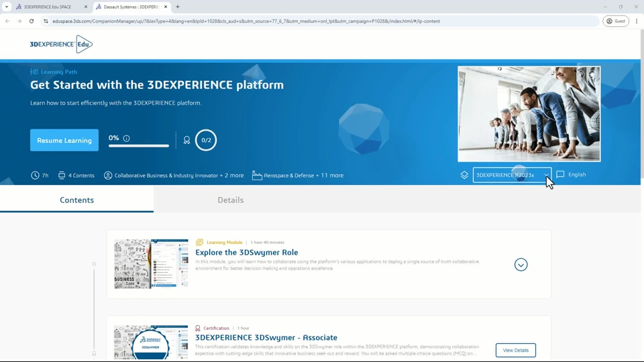Click the Certification ribbon icon on card

coord(197,328)
